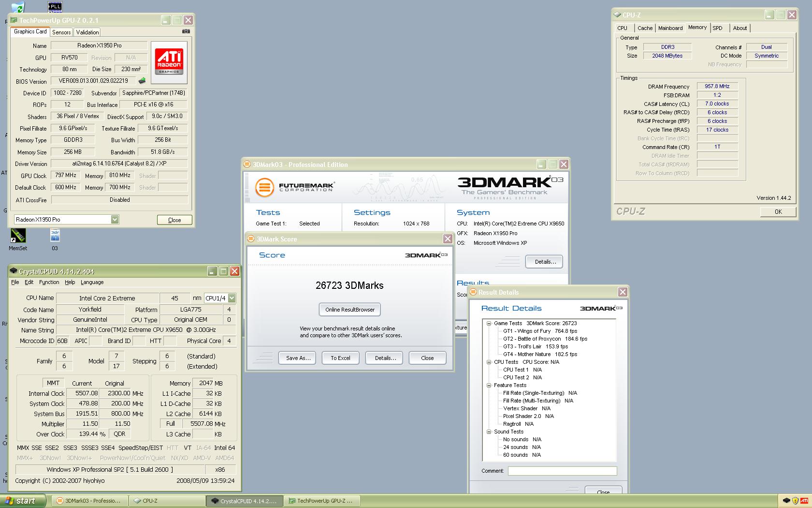Select GT2 - Battle of Proxycon result row
The image size is (812, 508).
point(545,339)
